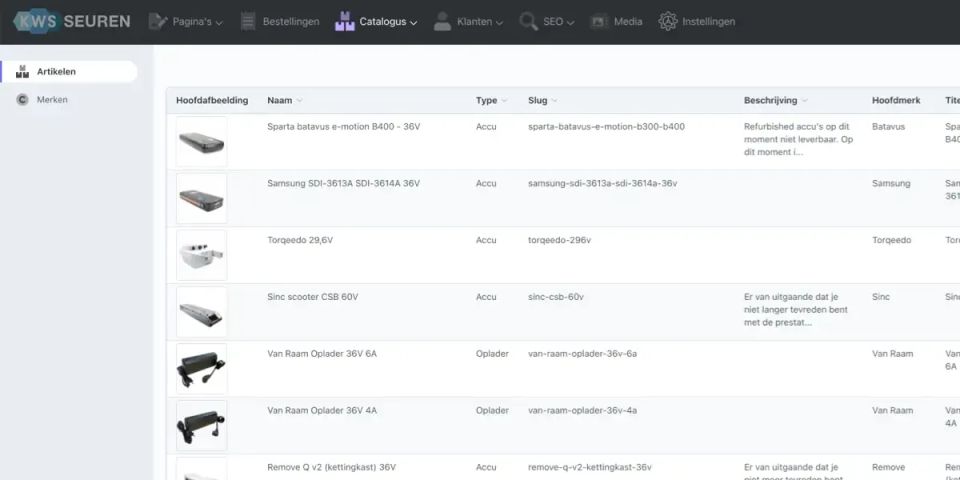Click the Merken copyright-style icon

pos(23,100)
